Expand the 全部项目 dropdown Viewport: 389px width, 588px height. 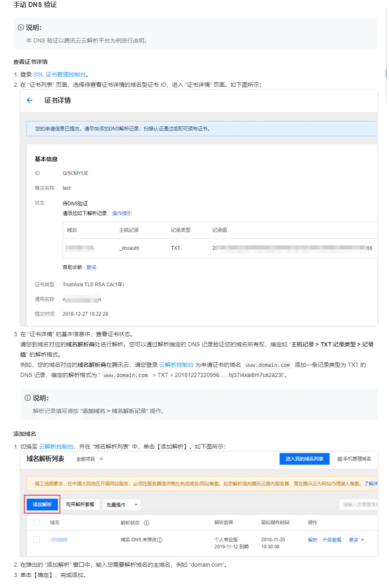tap(90, 459)
